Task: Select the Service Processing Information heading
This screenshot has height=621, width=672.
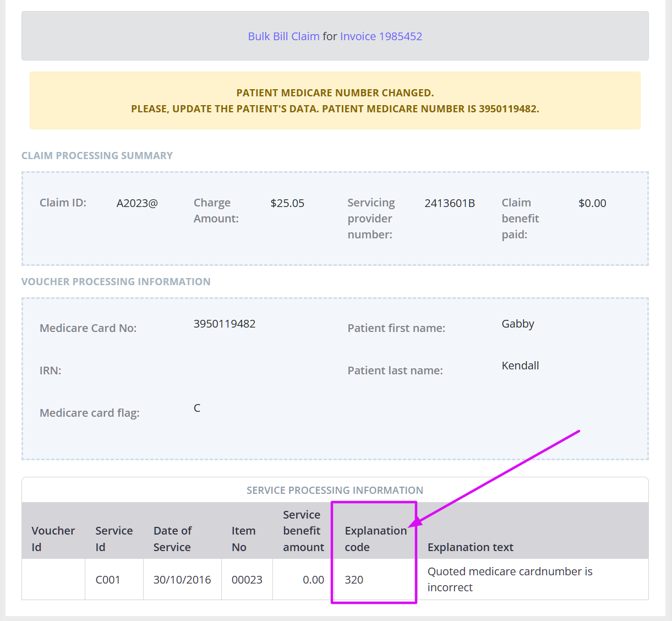Action: (x=335, y=490)
